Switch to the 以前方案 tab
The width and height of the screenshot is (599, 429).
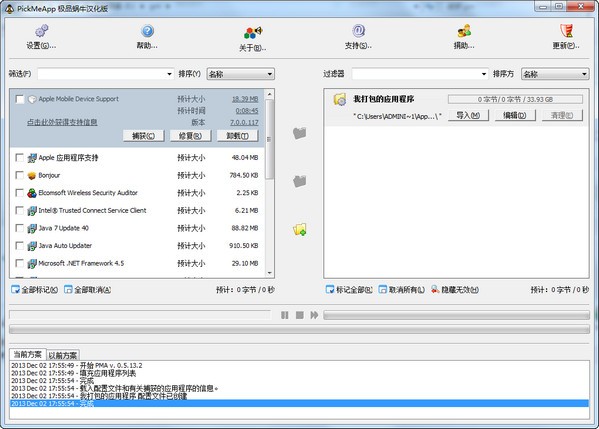63,355
